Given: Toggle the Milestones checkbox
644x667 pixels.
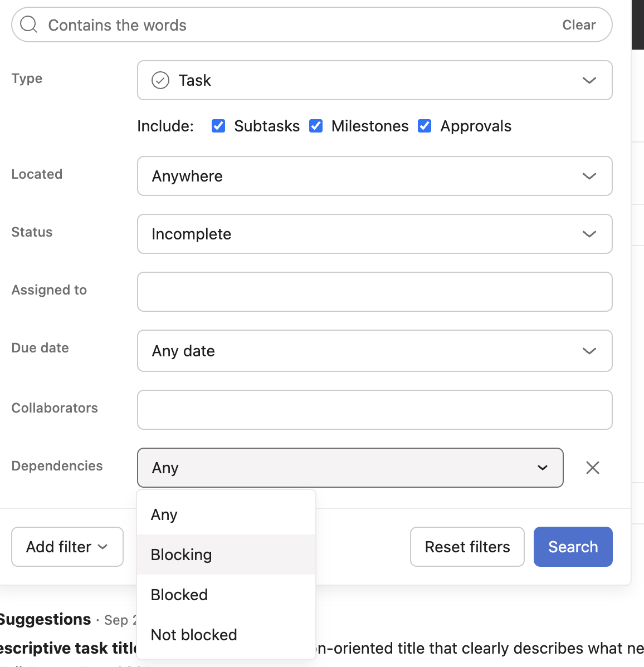Looking at the screenshot, I should click(316, 126).
